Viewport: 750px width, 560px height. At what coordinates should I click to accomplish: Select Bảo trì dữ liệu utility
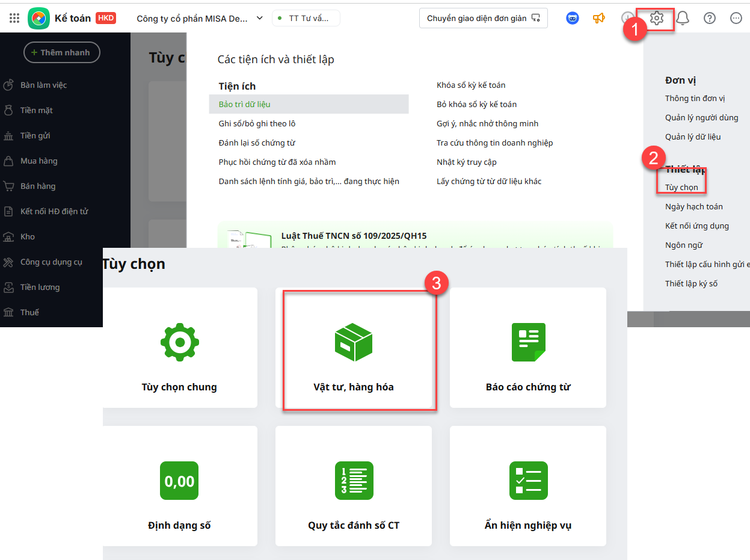click(x=245, y=104)
